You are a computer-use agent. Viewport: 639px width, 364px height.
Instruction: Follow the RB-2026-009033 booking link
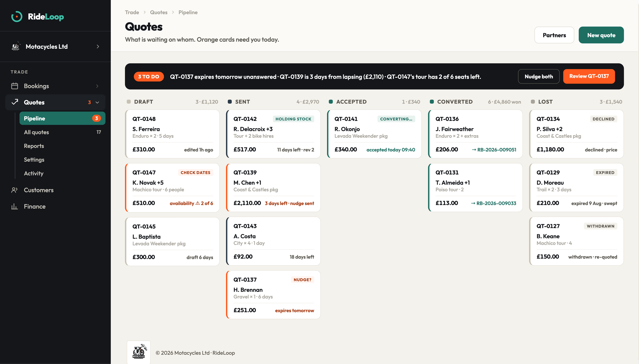point(493,203)
